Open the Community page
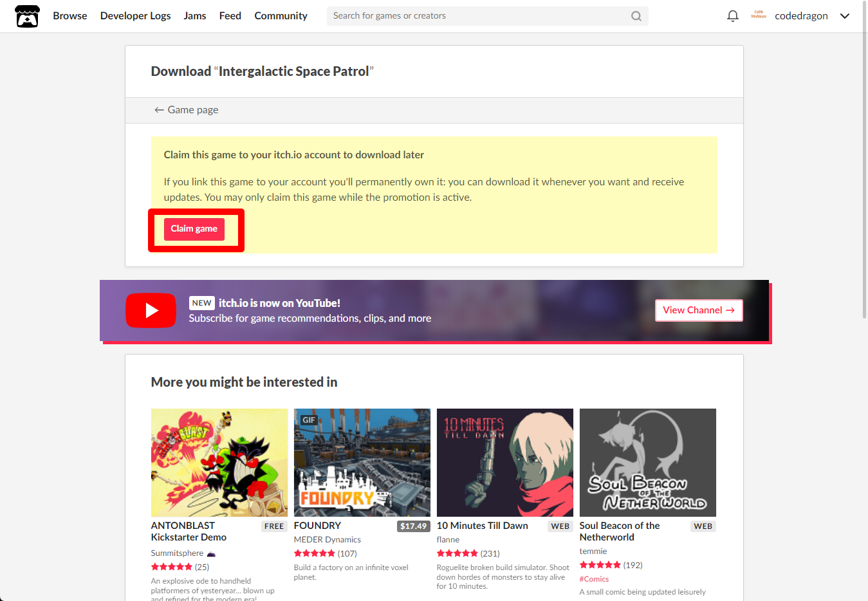The height and width of the screenshot is (601, 868). point(281,15)
